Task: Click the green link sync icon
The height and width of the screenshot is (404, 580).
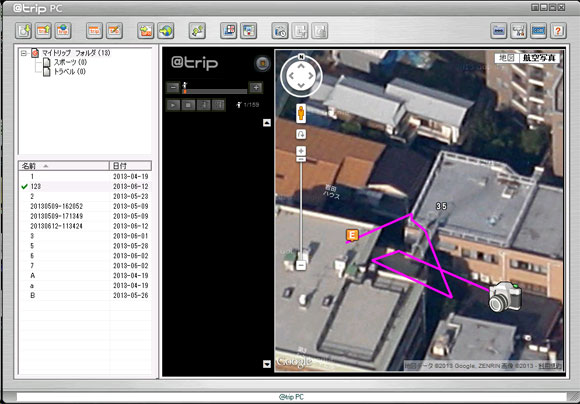Action: [197, 31]
